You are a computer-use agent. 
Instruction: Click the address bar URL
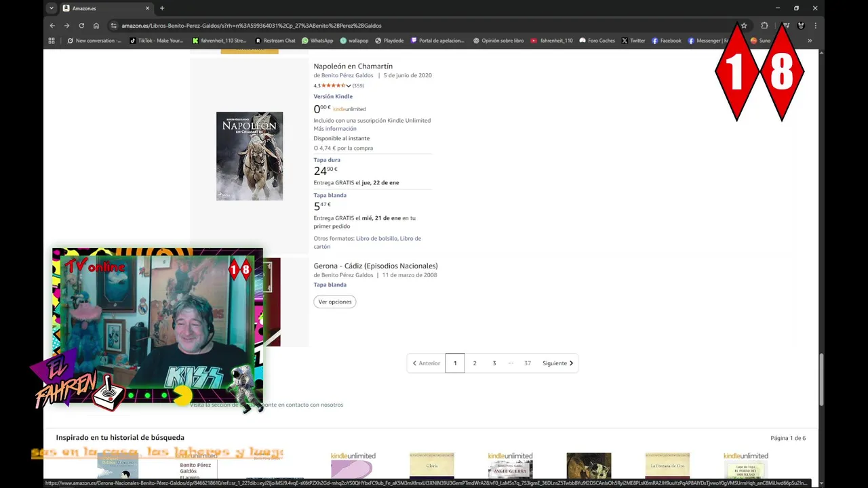pos(252,26)
